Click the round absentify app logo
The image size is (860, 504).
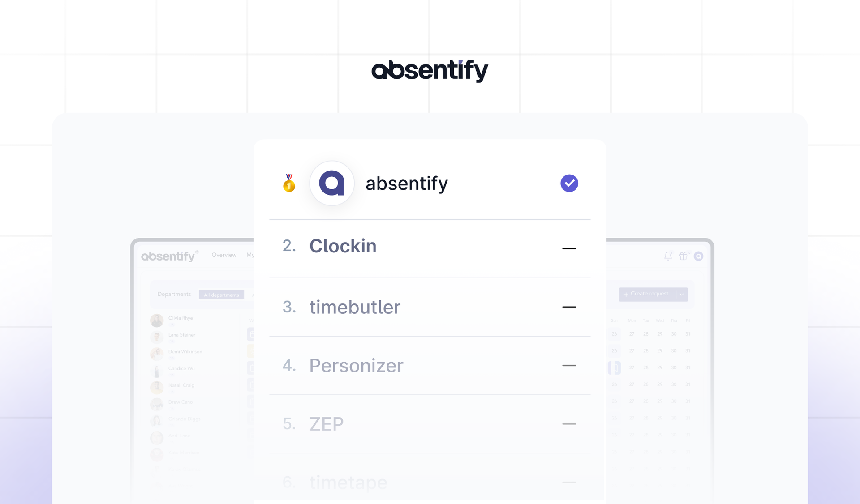[x=332, y=183]
